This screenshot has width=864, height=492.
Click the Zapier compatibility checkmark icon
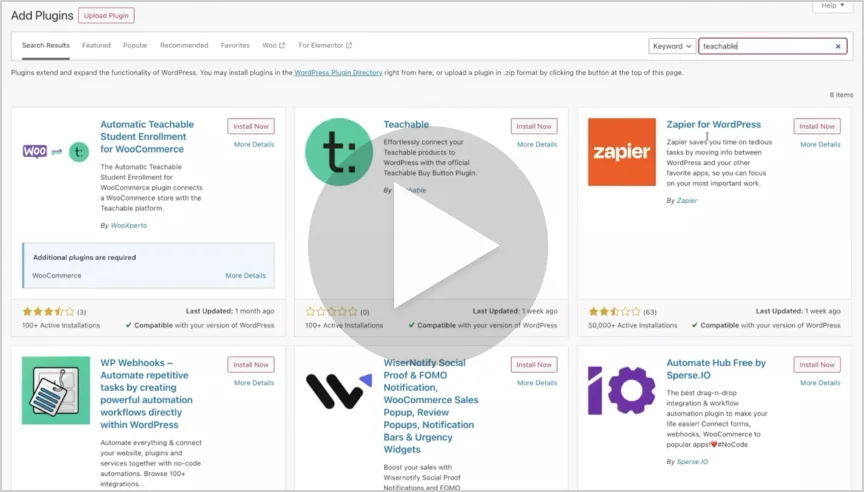(x=695, y=325)
